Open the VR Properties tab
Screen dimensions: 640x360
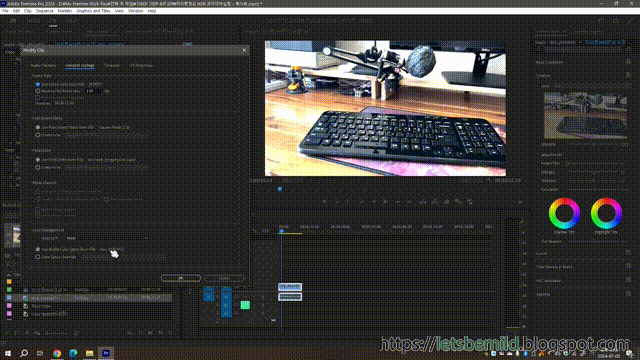click(141, 65)
